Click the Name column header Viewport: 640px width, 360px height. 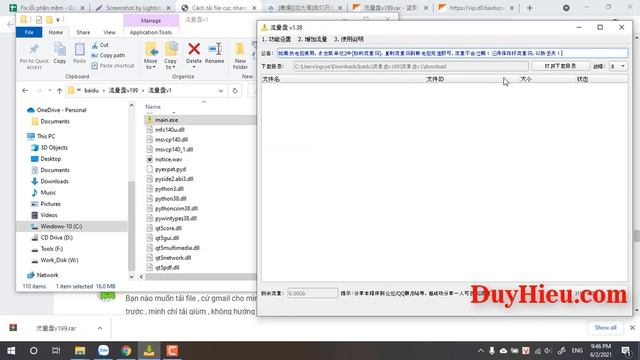(153, 107)
